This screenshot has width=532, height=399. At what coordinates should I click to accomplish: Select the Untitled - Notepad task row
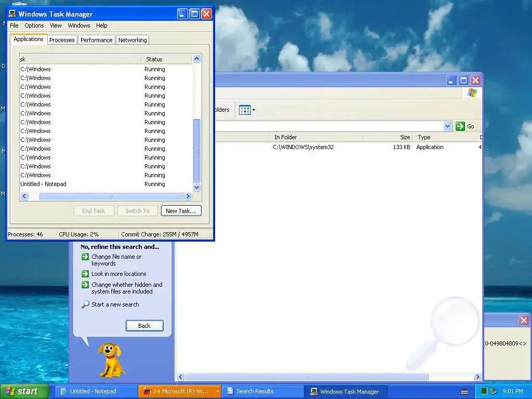pos(106,184)
